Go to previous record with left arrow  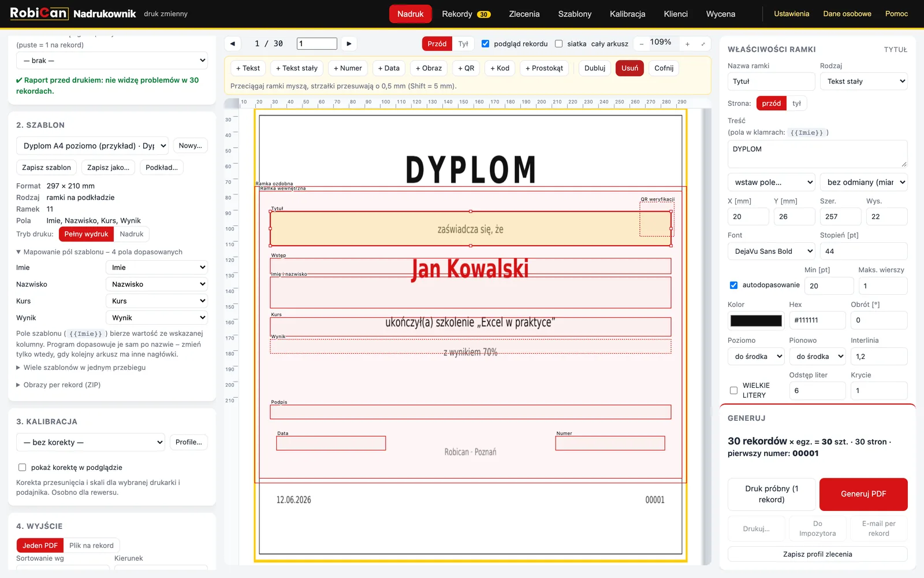pos(233,43)
